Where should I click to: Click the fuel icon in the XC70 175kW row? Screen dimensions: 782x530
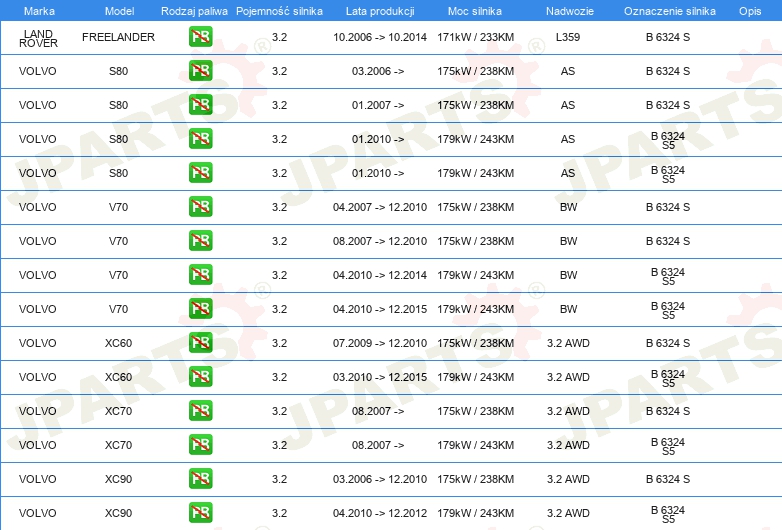[200, 411]
